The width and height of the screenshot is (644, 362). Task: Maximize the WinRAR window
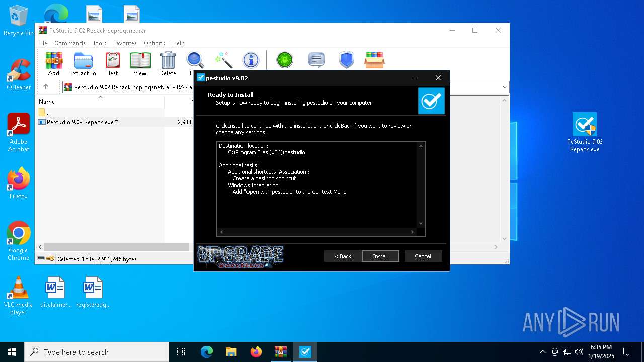474,30
